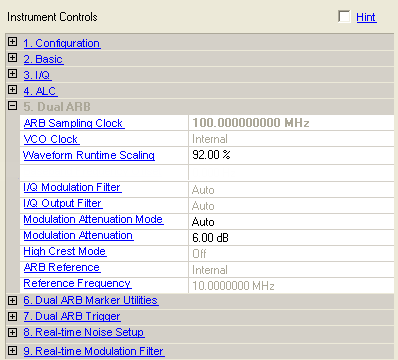
Task: Collapse the 5. Dual ARB section
Action: pyautogui.click(x=12, y=106)
